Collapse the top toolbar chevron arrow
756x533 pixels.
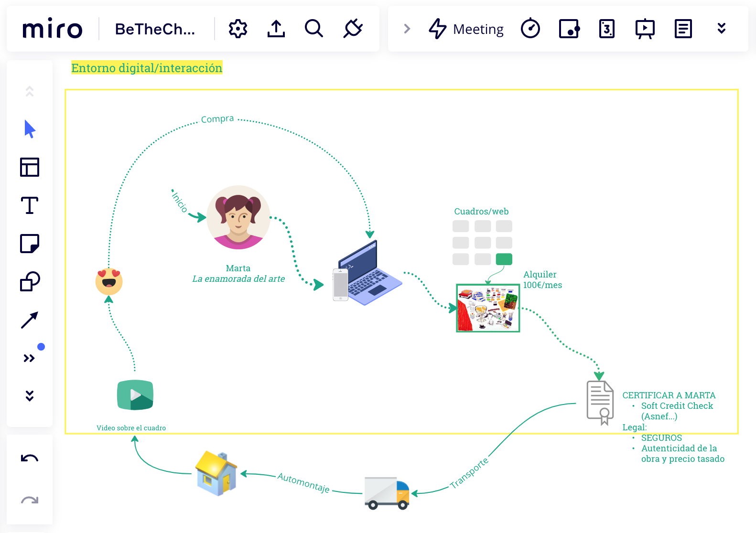click(x=407, y=29)
